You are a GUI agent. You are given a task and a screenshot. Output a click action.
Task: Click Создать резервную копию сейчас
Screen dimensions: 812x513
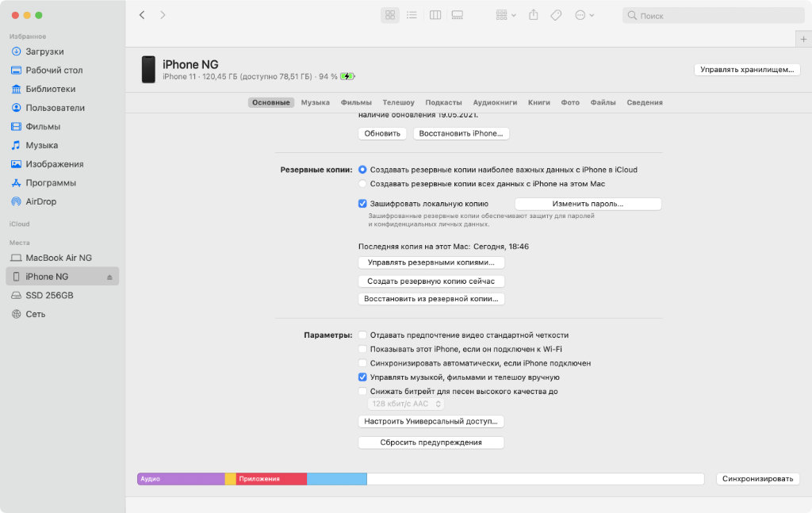pyautogui.click(x=431, y=281)
